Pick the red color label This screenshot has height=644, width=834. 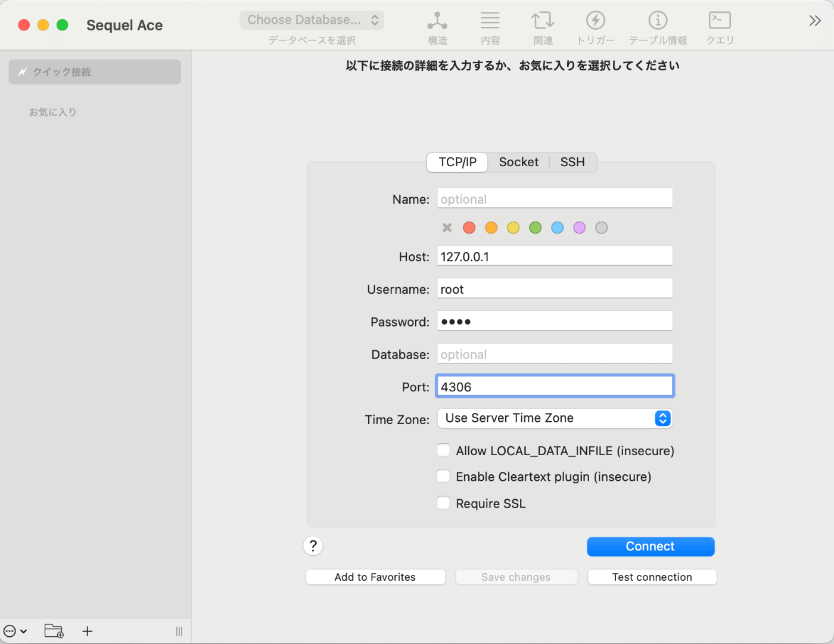point(469,228)
